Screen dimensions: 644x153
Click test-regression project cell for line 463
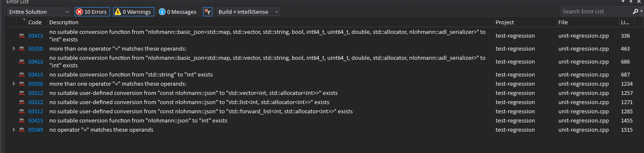(x=515, y=48)
